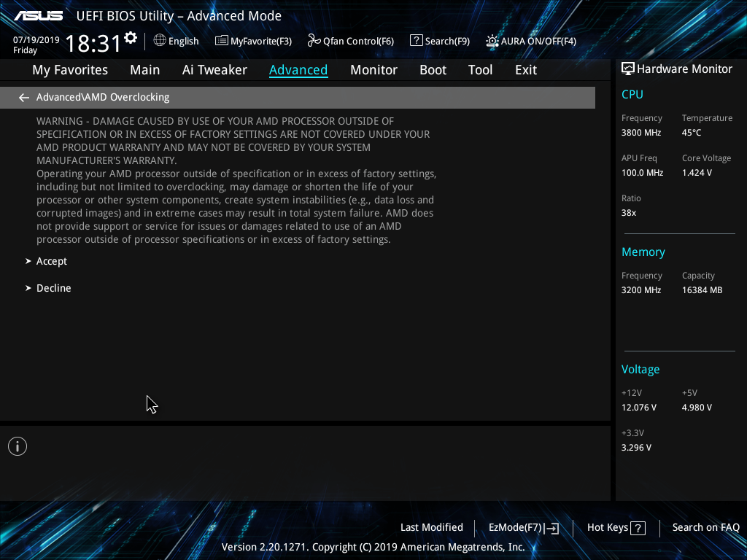The image size is (747, 560).
Task: Expand the Decline option arrow
Action: (x=28, y=288)
